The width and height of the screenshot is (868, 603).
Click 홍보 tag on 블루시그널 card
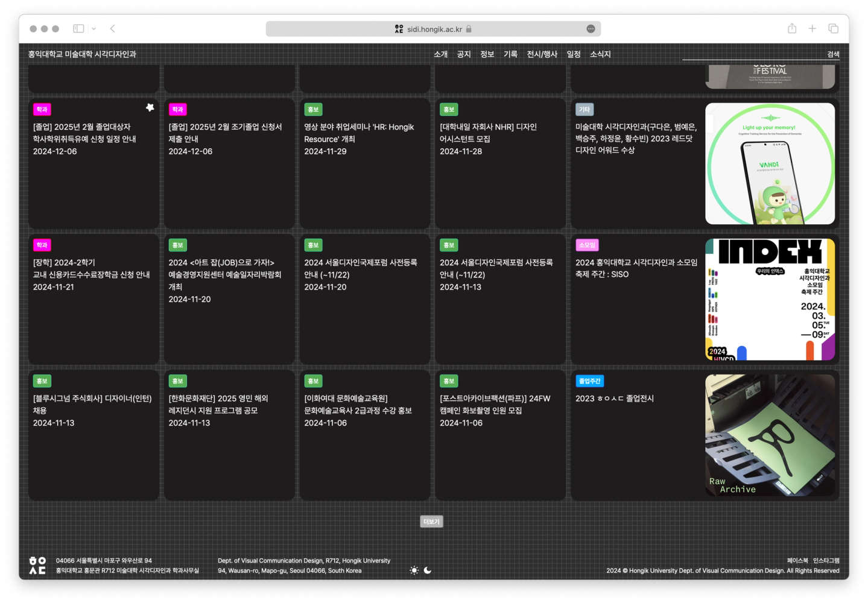coord(42,381)
